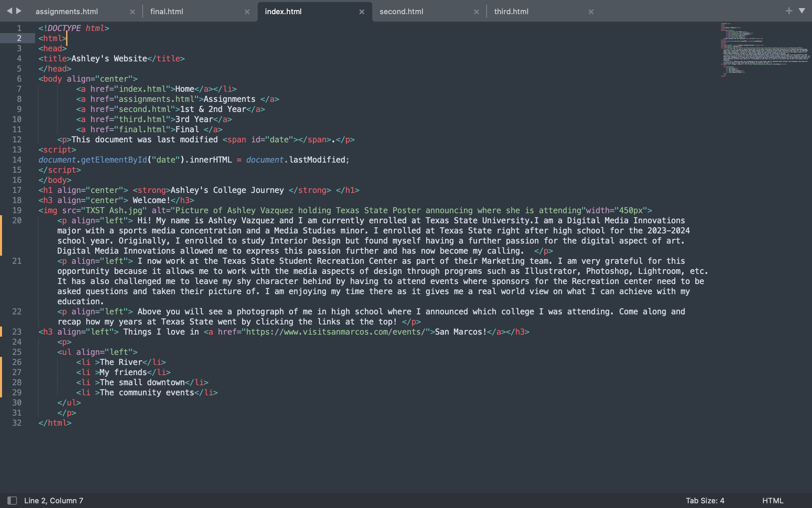Click the heading text "Ashley's College Journey"
Viewport: 812px width, 508px height.
227,190
